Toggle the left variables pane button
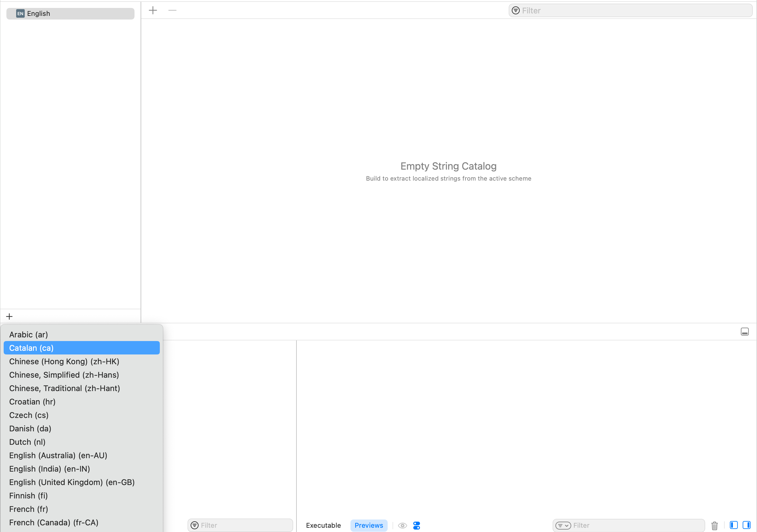This screenshot has height=532, width=757. pos(733,525)
